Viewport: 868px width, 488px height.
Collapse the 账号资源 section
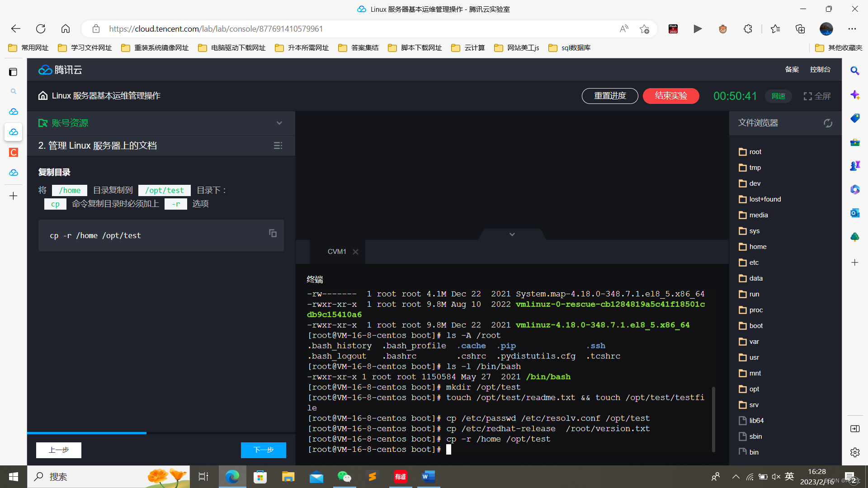(279, 123)
